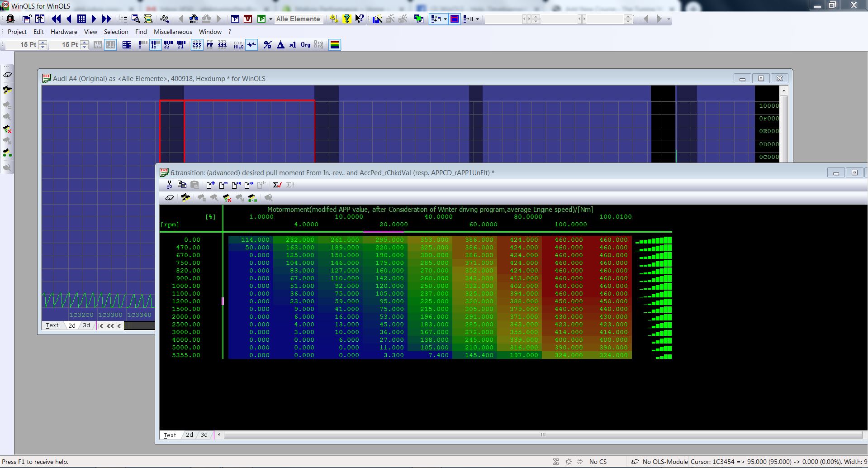Click the No CS status bar entry

(598, 462)
